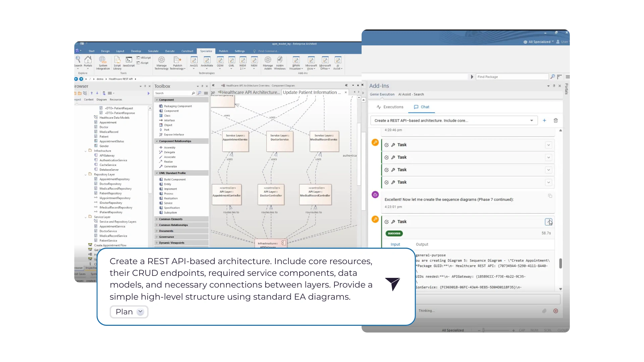This screenshot has height=362, width=644.
Task: Switch to the Output tab of task
Action: point(422,244)
